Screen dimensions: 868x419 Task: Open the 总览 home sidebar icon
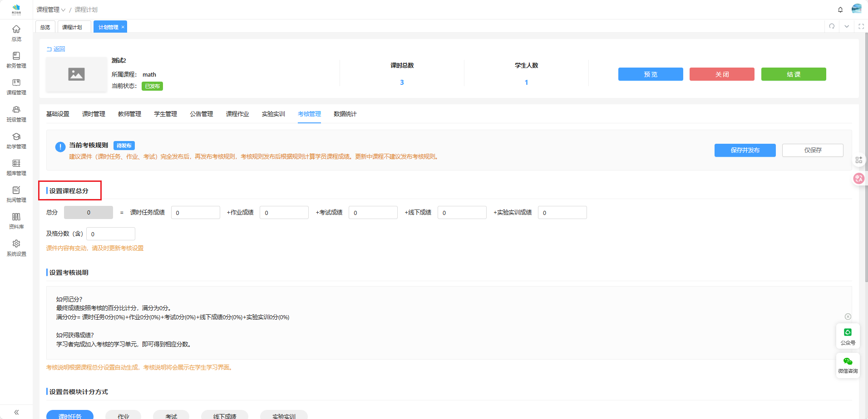(x=16, y=33)
